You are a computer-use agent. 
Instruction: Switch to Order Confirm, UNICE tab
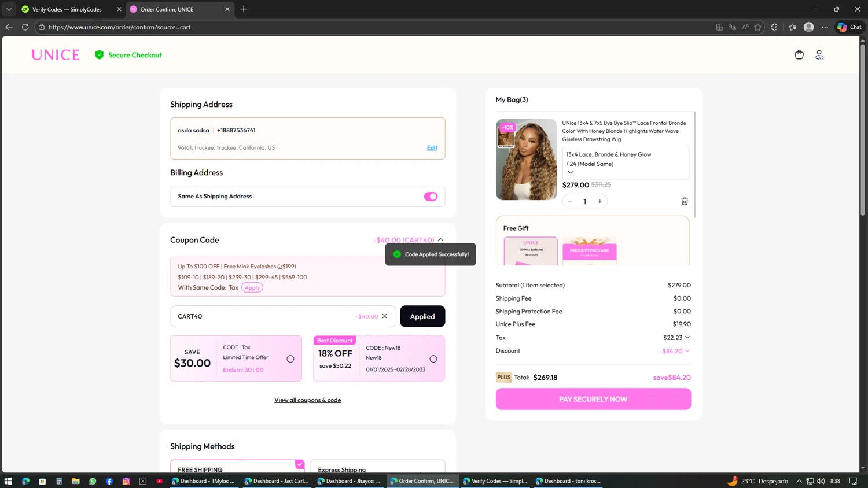pyautogui.click(x=179, y=9)
